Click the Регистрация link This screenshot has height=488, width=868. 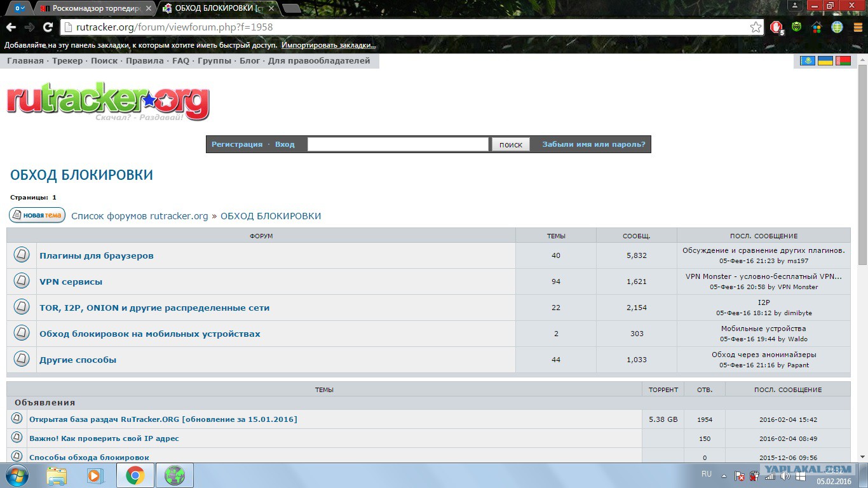(237, 144)
